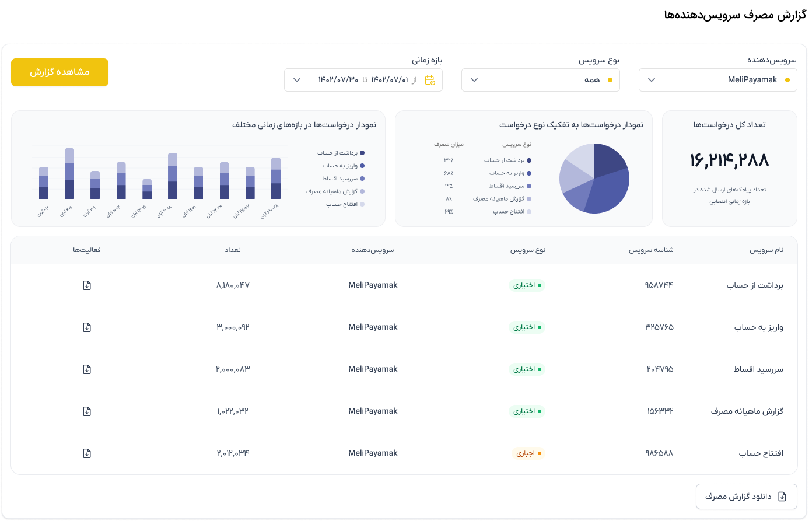This screenshot has width=812, height=524.
Task: Click download icon in سررسید اقساط row
Action: click(87, 369)
